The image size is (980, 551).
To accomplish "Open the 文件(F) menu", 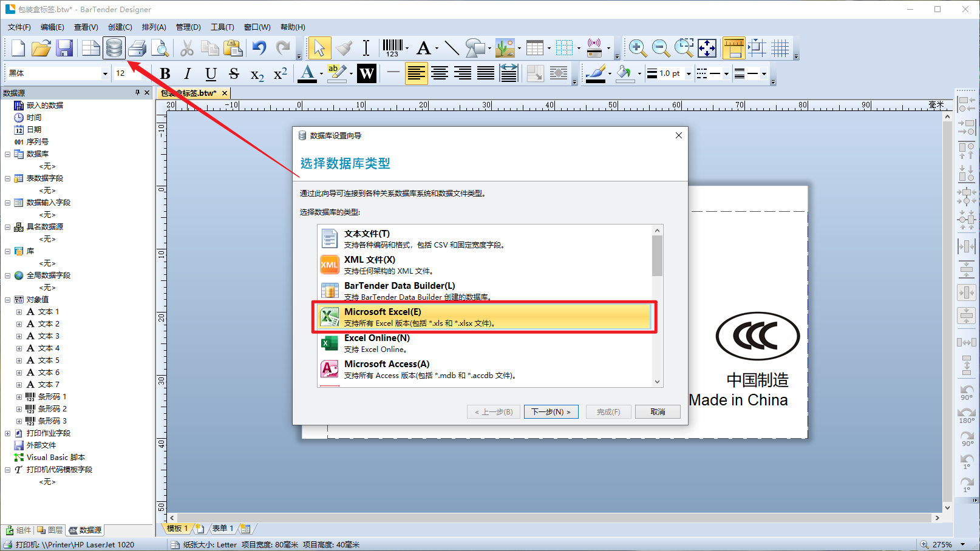I will [x=19, y=27].
